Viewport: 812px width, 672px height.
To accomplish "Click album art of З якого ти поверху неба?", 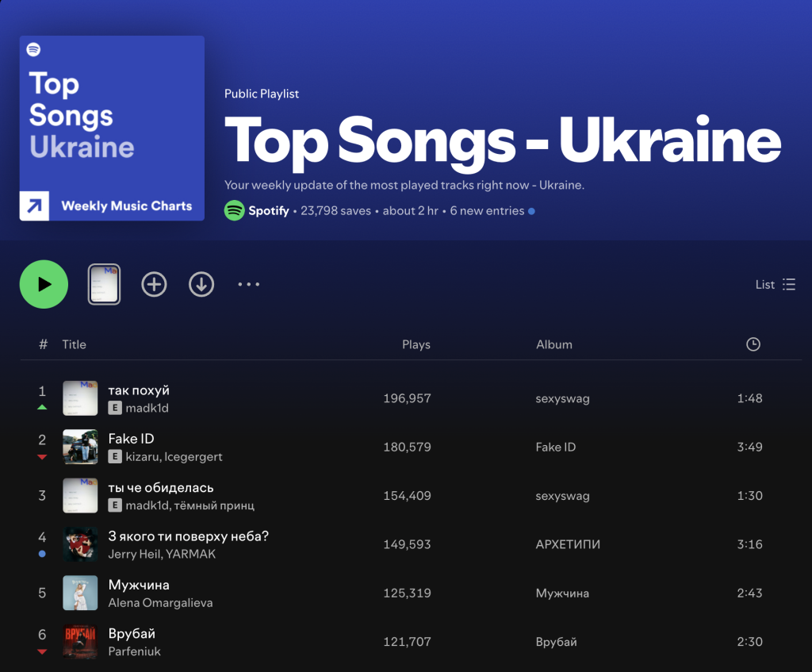I will click(x=80, y=544).
